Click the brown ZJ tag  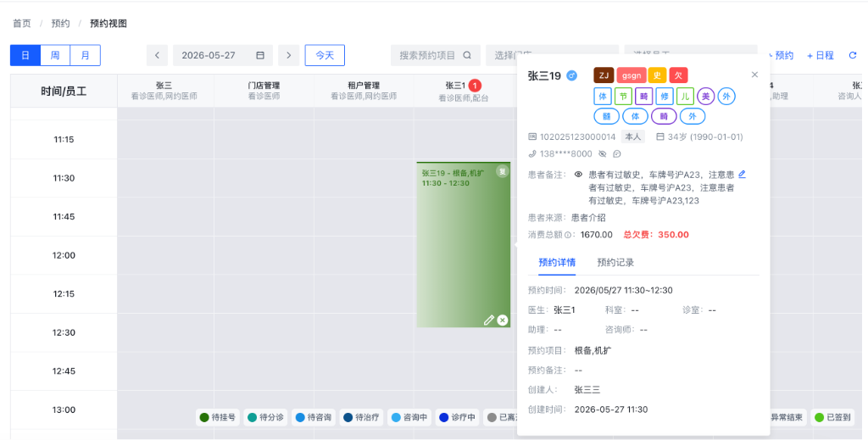pyautogui.click(x=604, y=75)
